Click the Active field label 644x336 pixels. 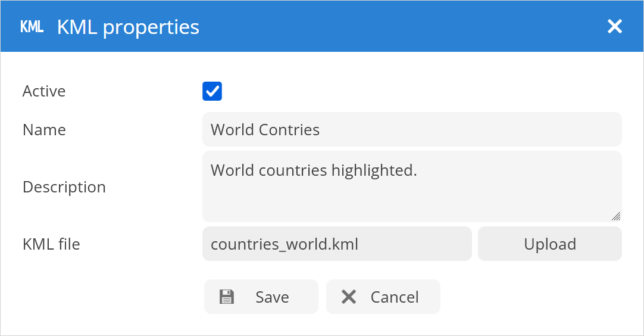(x=44, y=91)
